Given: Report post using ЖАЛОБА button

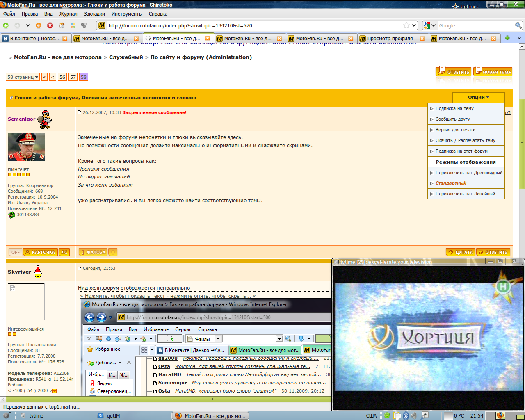Looking at the screenshot, I should (93, 252).
